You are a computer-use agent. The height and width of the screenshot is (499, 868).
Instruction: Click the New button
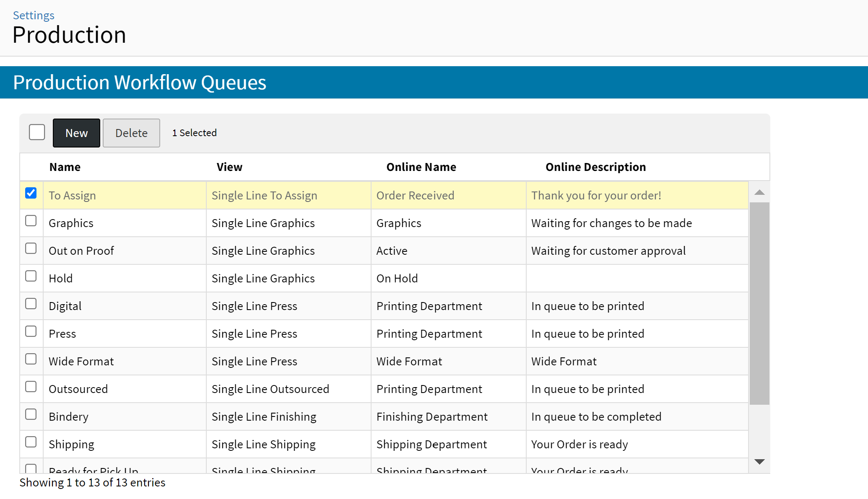[x=76, y=133]
